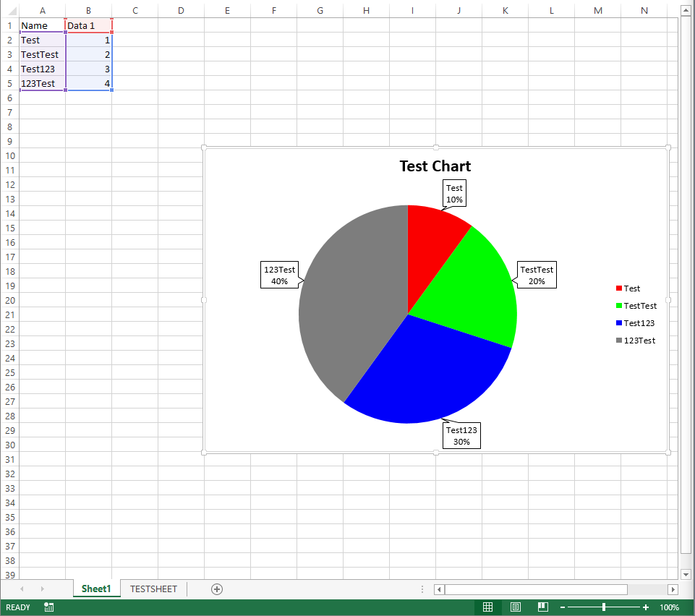
Task: Click the Test123 30% data label
Action: click(461, 435)
